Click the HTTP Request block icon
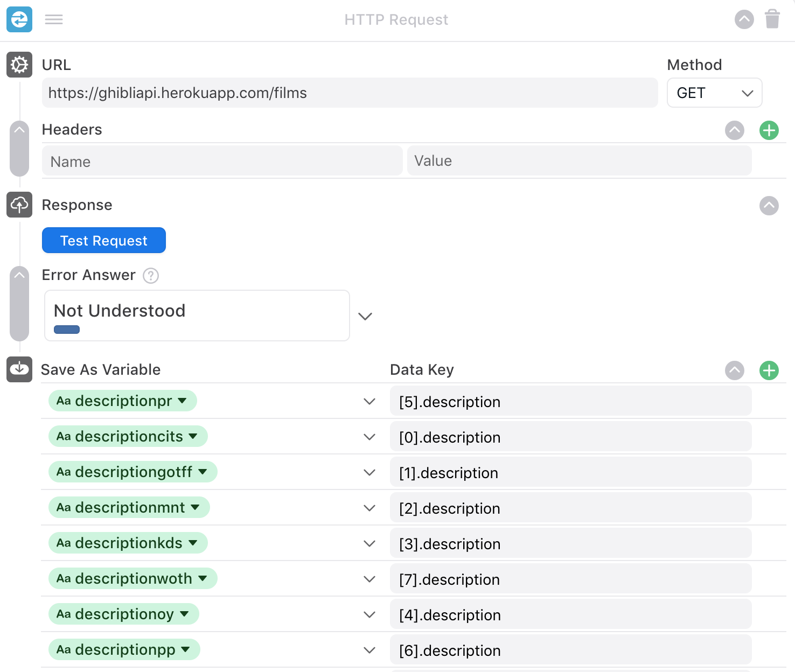The height and width of the screenshot is (672, 795). point(19,19)
